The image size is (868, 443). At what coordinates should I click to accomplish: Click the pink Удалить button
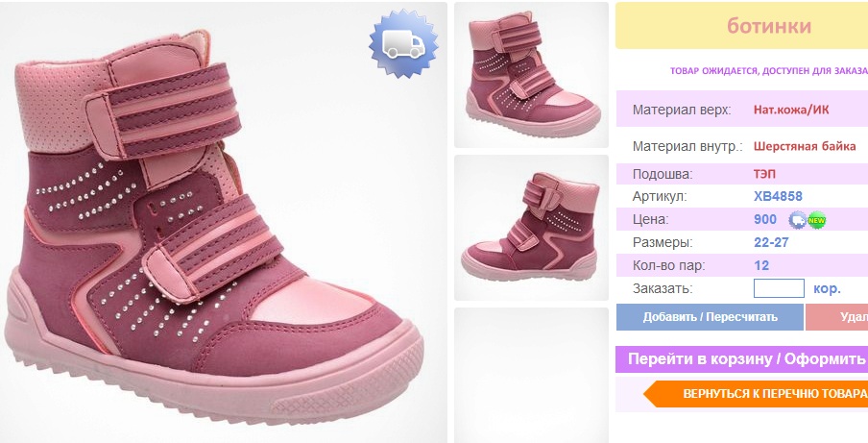(x=837, y=317)
